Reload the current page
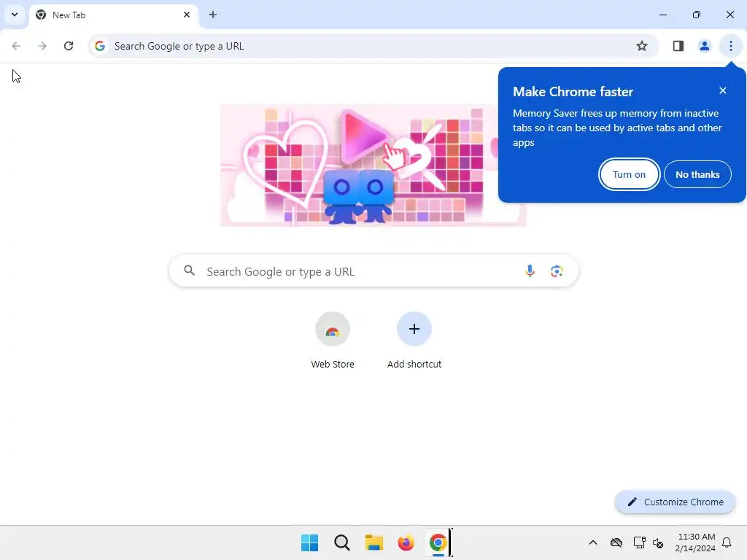 [69, 46]
